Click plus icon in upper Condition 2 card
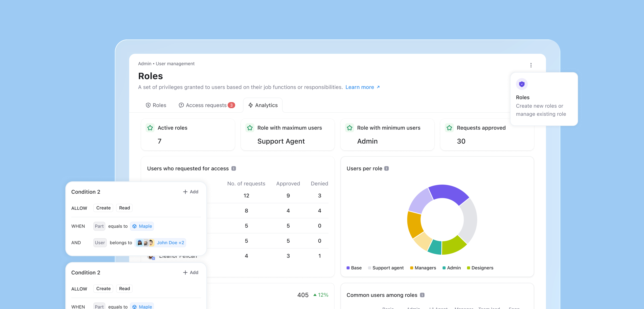644x309 pixels. click(x=185, y=192)
